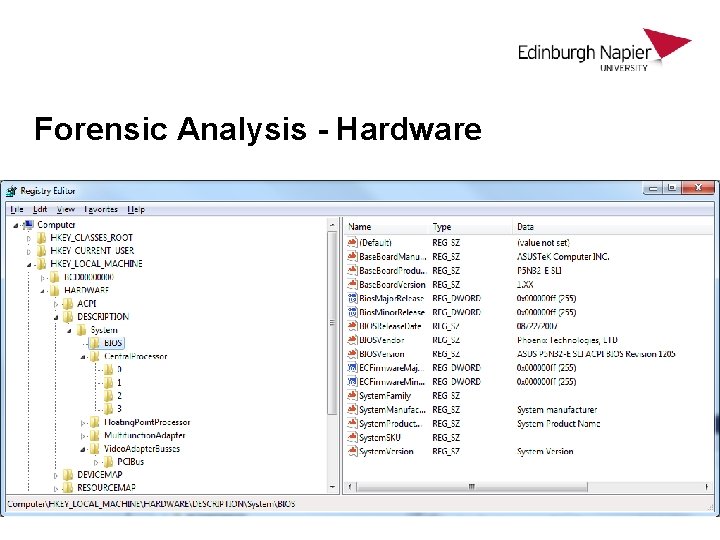
Task: Click the 'Phoenix Technologies, LTD' data cell
Action: click(x=567, y=340)
